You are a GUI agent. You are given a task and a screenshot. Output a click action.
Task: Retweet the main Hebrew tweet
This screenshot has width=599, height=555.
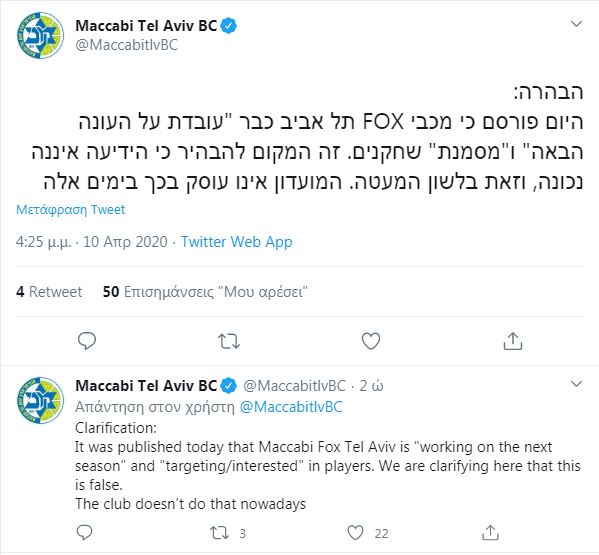229,341
